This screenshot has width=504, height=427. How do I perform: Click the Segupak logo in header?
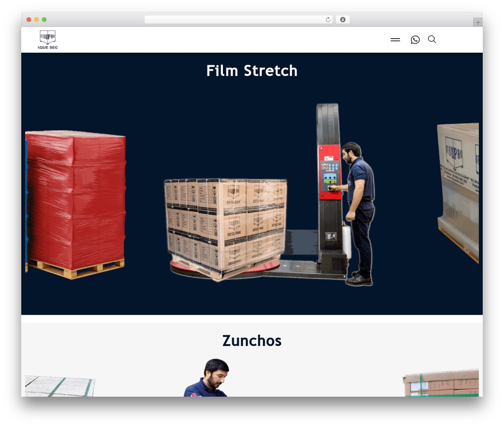point(48,40)
